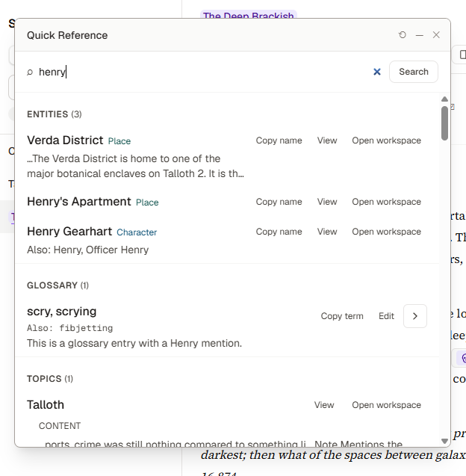Click the CONTENT label under Talloth

[x=60, y=426]
